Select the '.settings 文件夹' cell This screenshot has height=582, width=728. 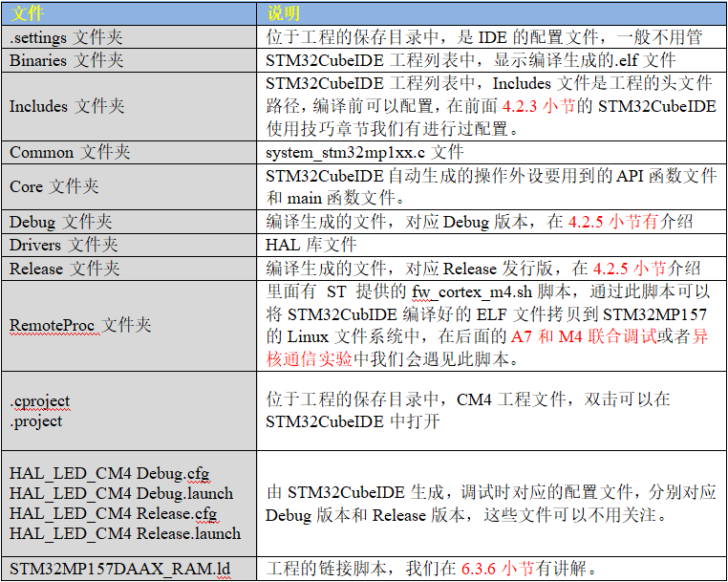click(129, 37)
